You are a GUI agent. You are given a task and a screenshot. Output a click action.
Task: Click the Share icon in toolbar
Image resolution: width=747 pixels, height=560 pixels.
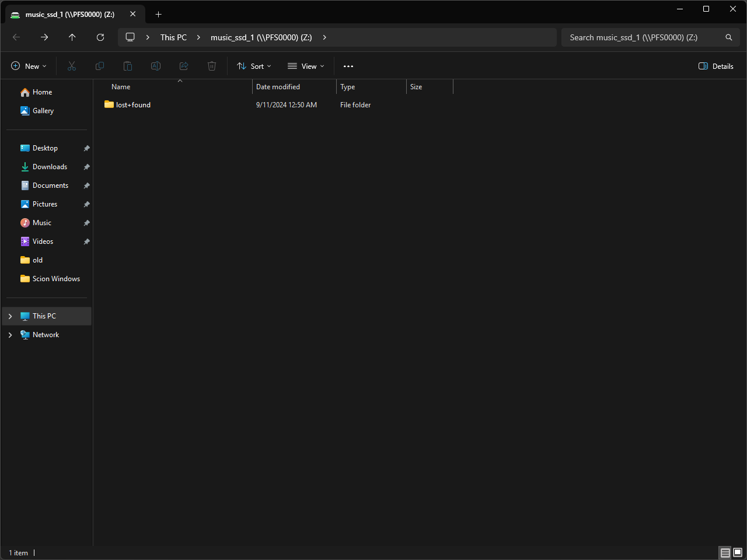point(184,66)
